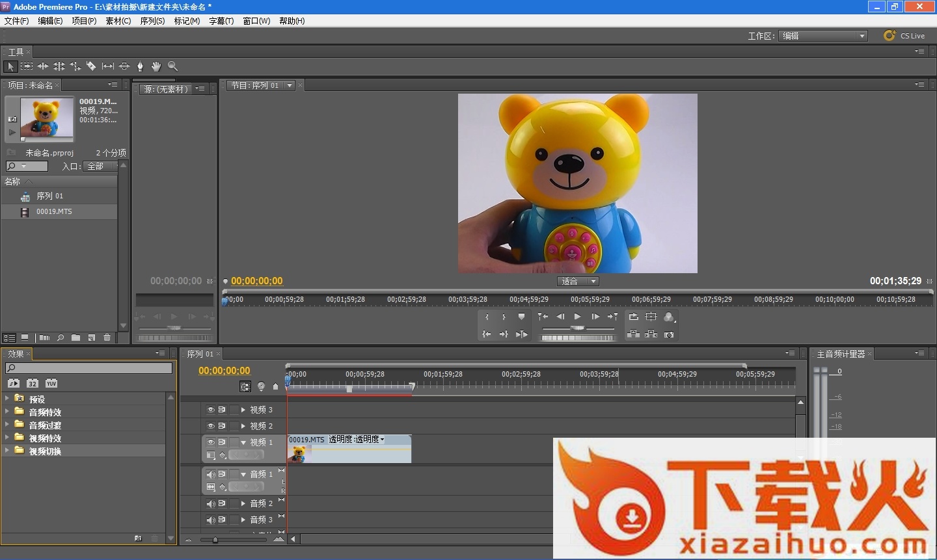This screenshot has width=937, height=560.
Task: Open the 适合 zoom level dropdown
Action: [x=578, y=281]
